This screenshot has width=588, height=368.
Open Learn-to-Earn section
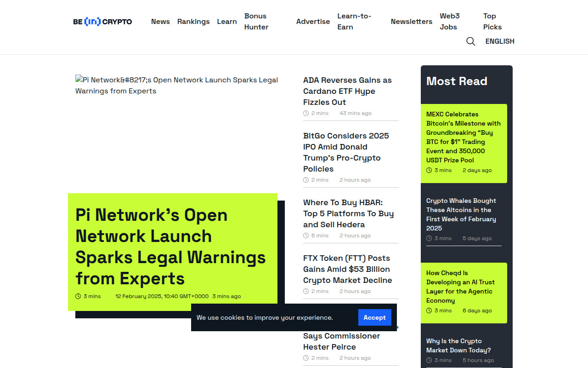[354, 22]
